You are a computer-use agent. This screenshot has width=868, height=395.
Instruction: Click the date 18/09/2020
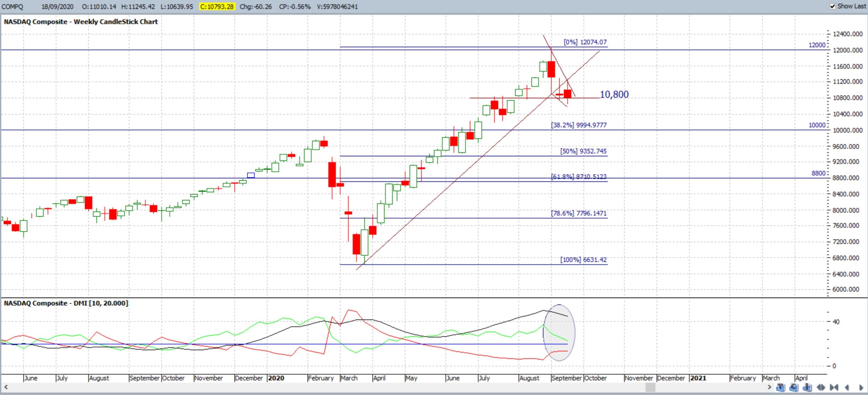pyautogui.click(x=57, y=7)
